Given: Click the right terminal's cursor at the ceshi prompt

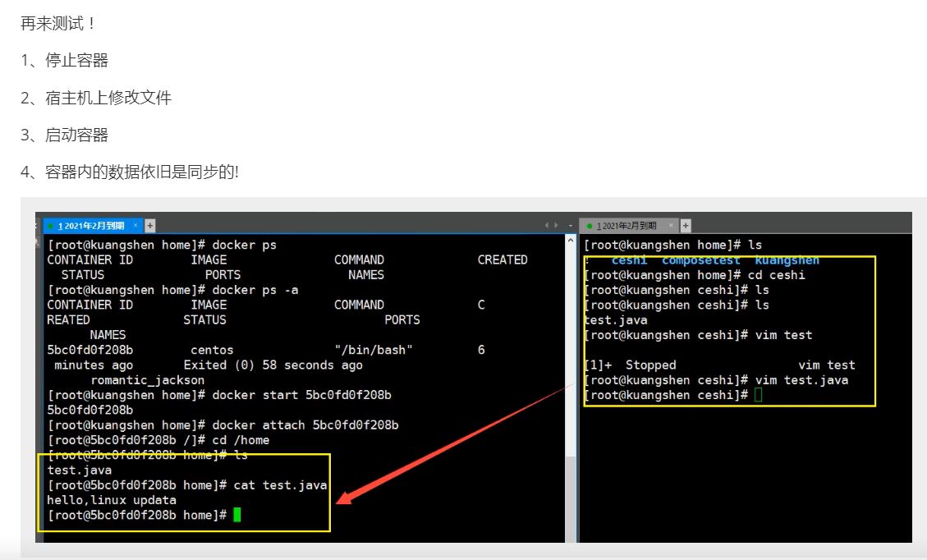Looking at the screenshot, I should pyautogui.click(x=759, y=395).
